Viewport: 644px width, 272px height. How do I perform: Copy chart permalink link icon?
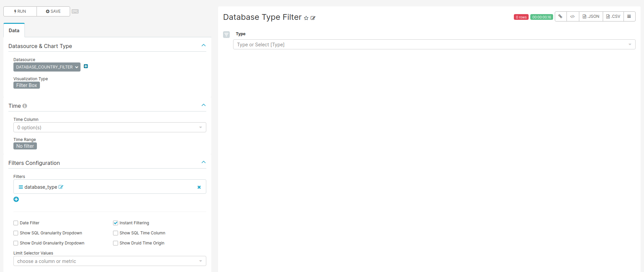(560, 16)
